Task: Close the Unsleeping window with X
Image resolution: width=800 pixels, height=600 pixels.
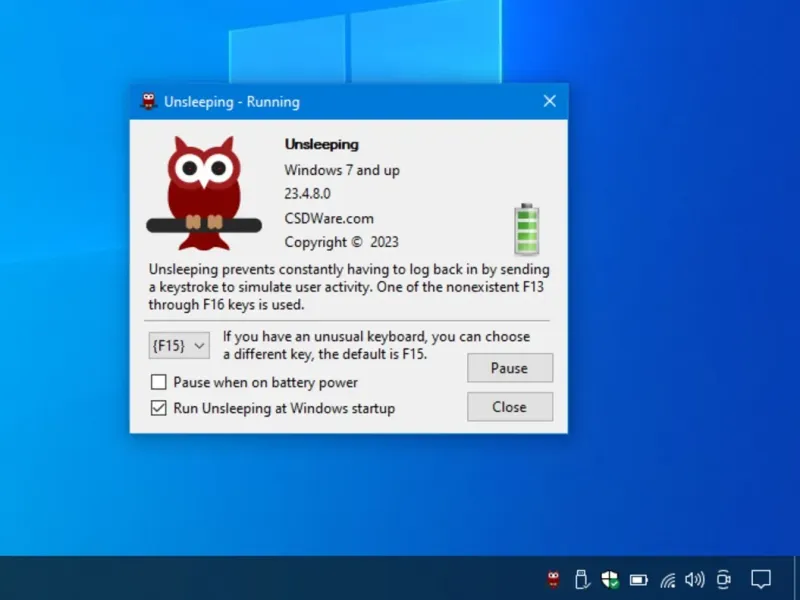Action: point(549,101)
